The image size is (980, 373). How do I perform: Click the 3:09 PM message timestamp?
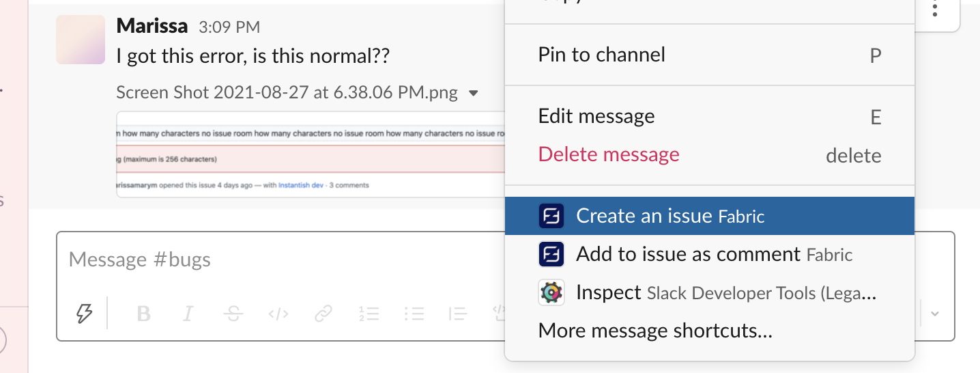(229, 27)
